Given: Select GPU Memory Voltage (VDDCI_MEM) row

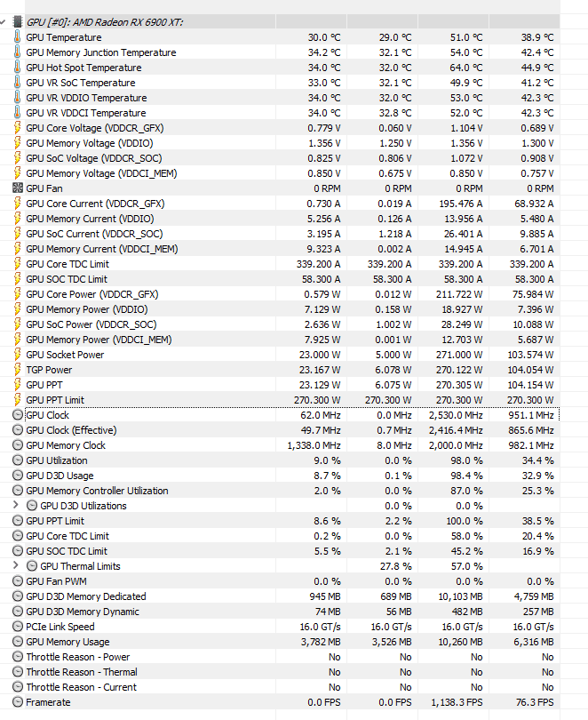Looking at the screenshot, I should point(280,173).
